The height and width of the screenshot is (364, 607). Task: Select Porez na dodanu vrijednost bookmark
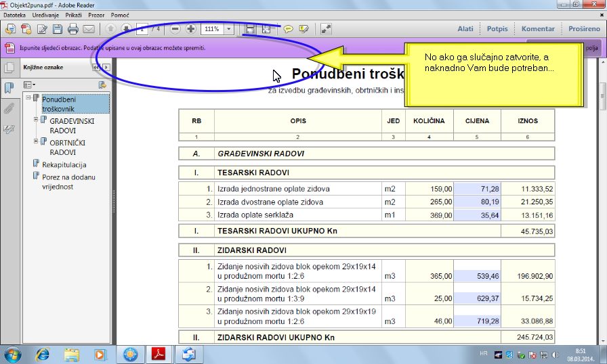(68, 181)
